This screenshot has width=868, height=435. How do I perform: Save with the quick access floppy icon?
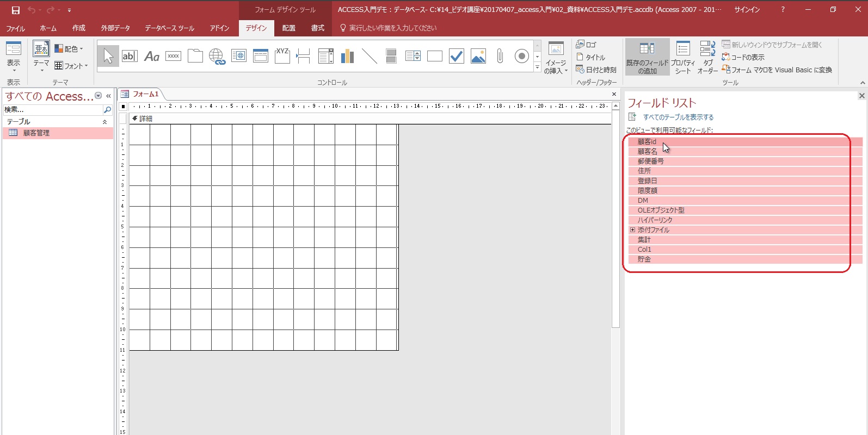pyautogui.click(x=16, y=10)
